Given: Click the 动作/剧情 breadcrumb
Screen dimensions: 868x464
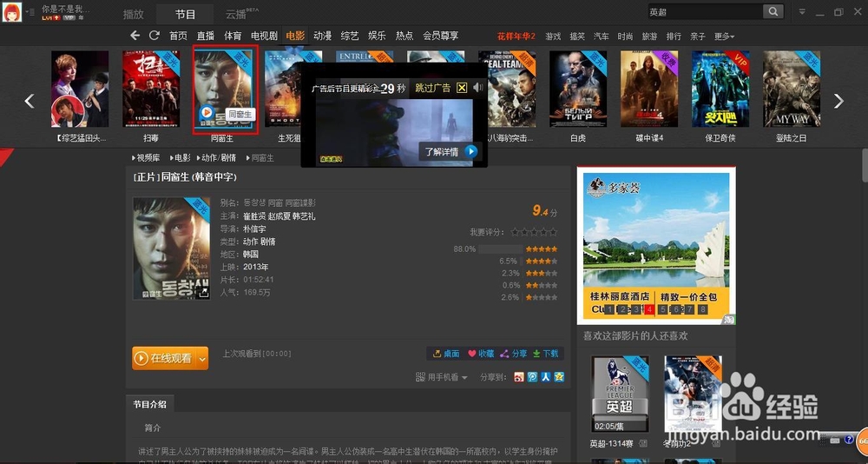Looking at the screenshot, I should 219,158.
